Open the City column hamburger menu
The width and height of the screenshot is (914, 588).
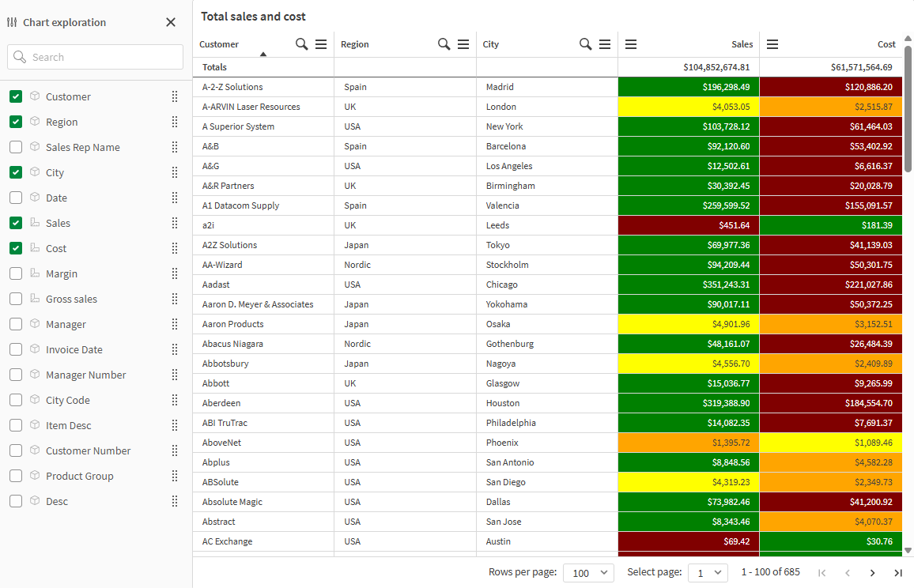[x=605, y=44]
